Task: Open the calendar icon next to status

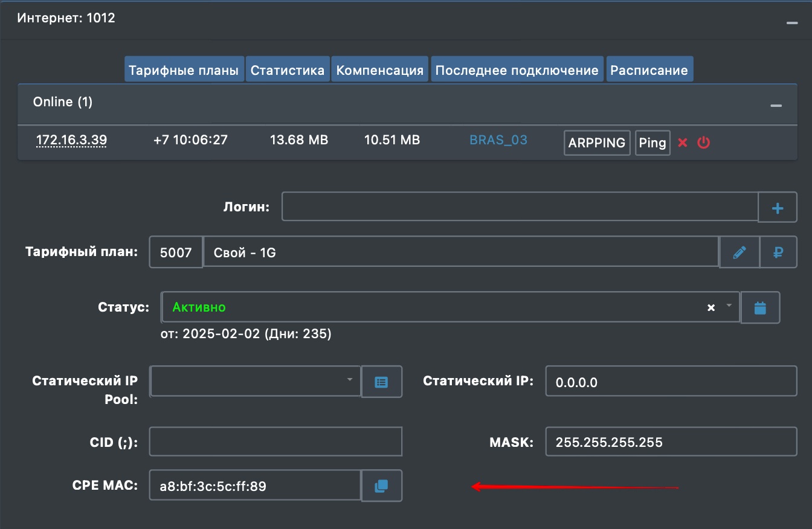Action: coord(760,308)
